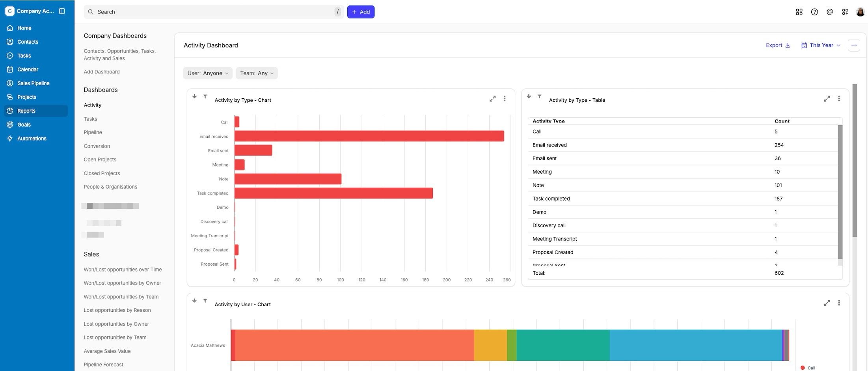Viewport: 868px width, 371px height.
Task: Open Pipeline Forecast report
Action: (x=103, y=365)
